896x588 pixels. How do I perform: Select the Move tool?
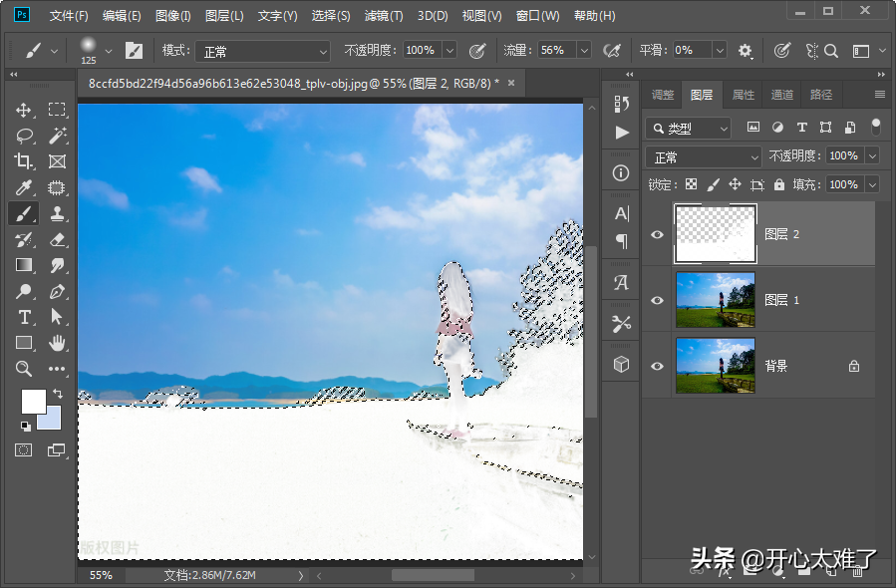24,110
